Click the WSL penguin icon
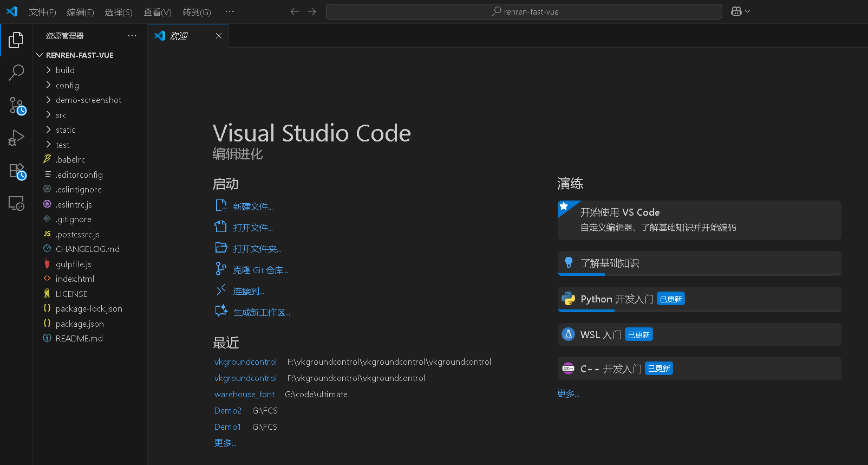The height and width of the screenshot is (465, 868). (568, 334)
